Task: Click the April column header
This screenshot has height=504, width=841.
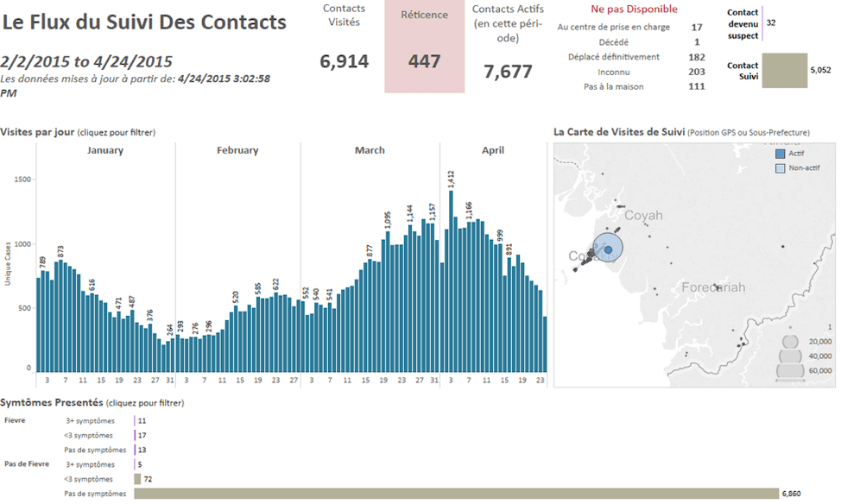Action: click(x=493, y=150)
